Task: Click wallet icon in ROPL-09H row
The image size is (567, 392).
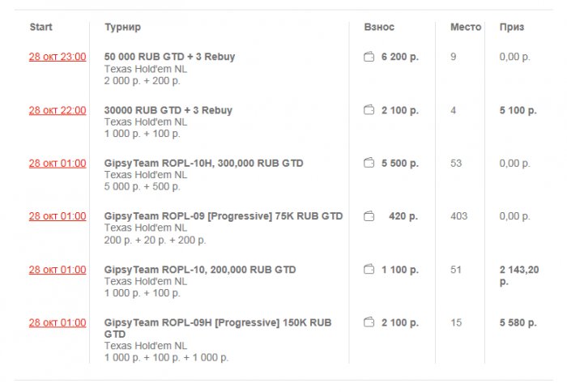Action: (369, 322)
